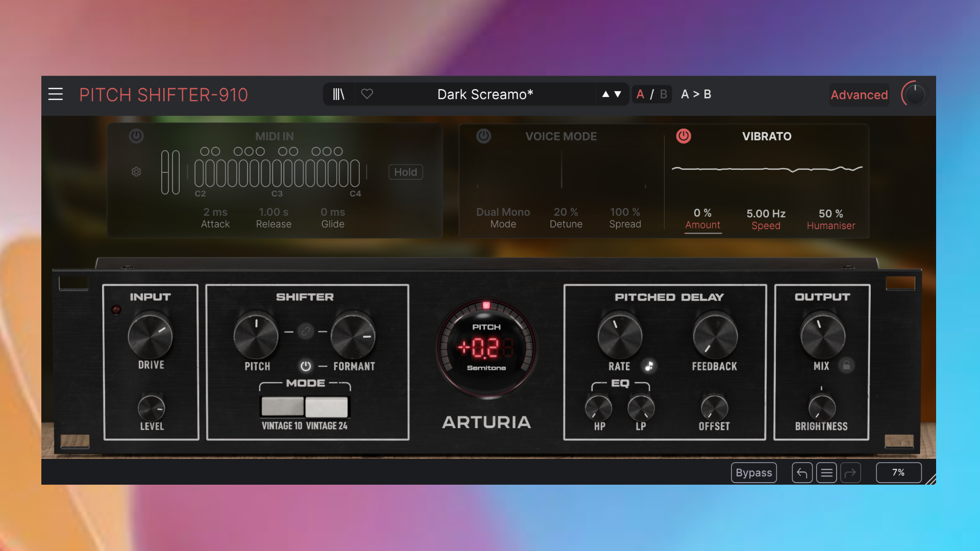The image size is (980, 551).
Task: Favorite the Dark Screamo preset with the heart icon
Action: (367, 94)
